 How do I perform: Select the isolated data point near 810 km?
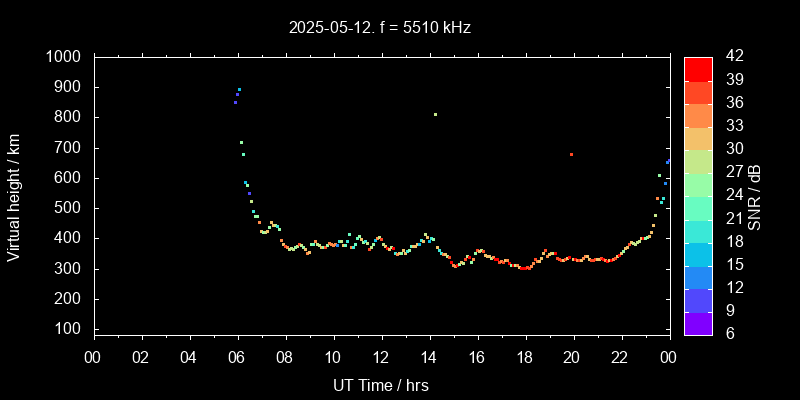tap(435, 114)
